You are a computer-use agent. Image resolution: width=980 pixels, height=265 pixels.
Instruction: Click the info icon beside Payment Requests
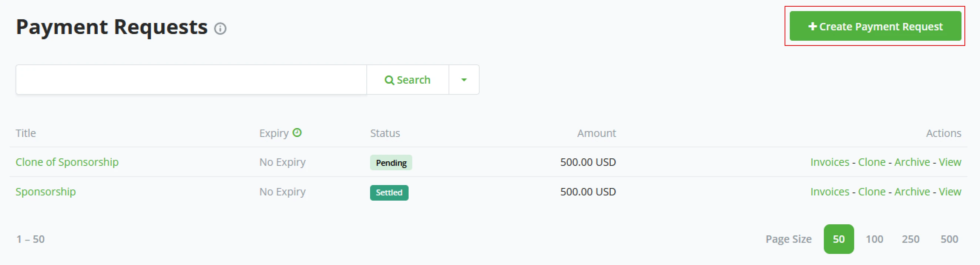click(220, 28)
